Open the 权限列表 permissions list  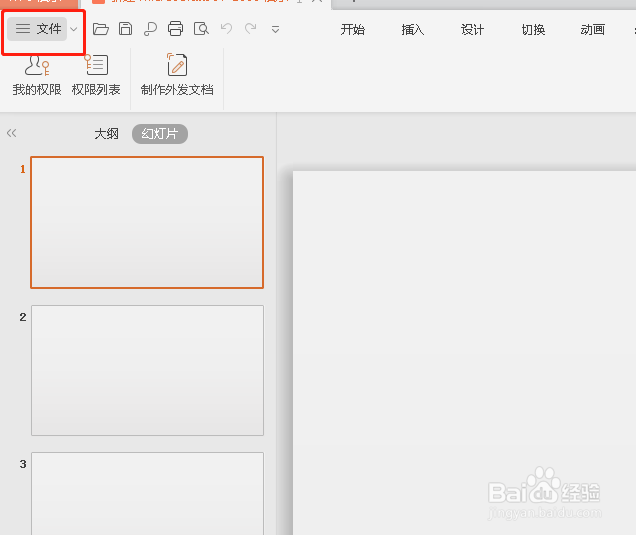pos(96,75)
